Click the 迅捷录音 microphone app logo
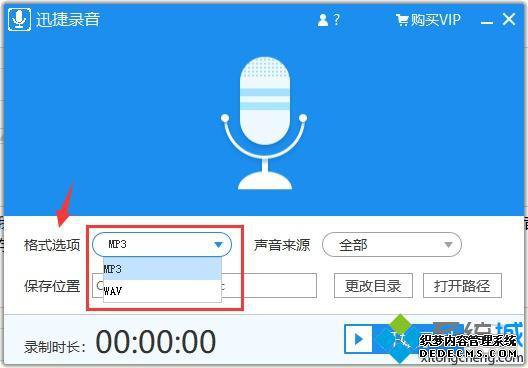The image size is (528, 368). click(19, 20)
